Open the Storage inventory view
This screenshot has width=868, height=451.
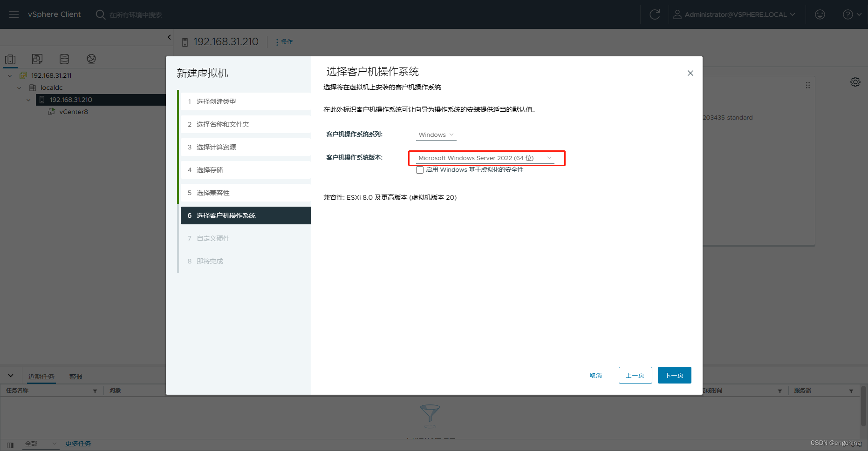point(64,59)
